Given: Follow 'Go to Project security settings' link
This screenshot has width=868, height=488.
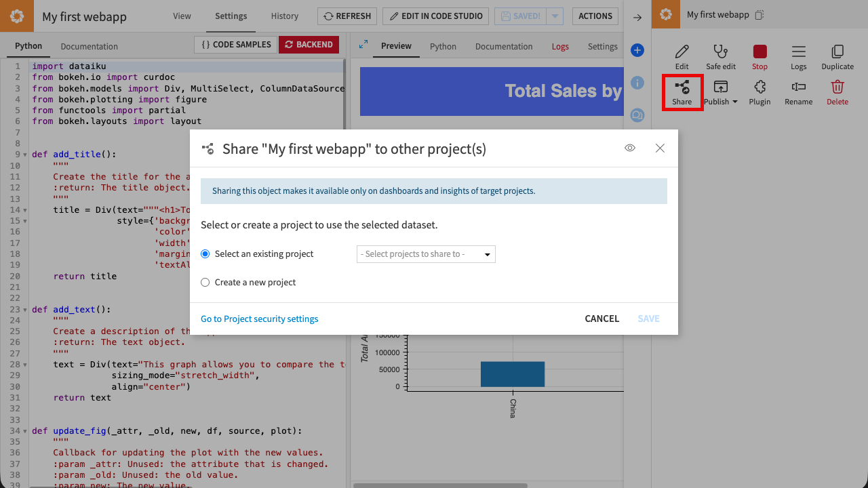Looking at the screenshot, I should (x=259, y=319).
